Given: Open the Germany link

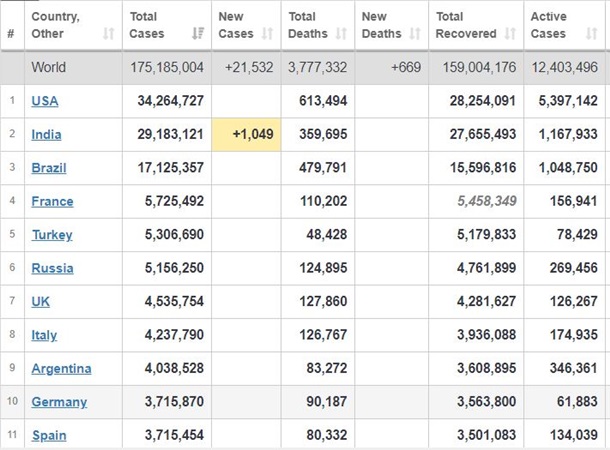Looking at the screenshot, I should (59, 402).
